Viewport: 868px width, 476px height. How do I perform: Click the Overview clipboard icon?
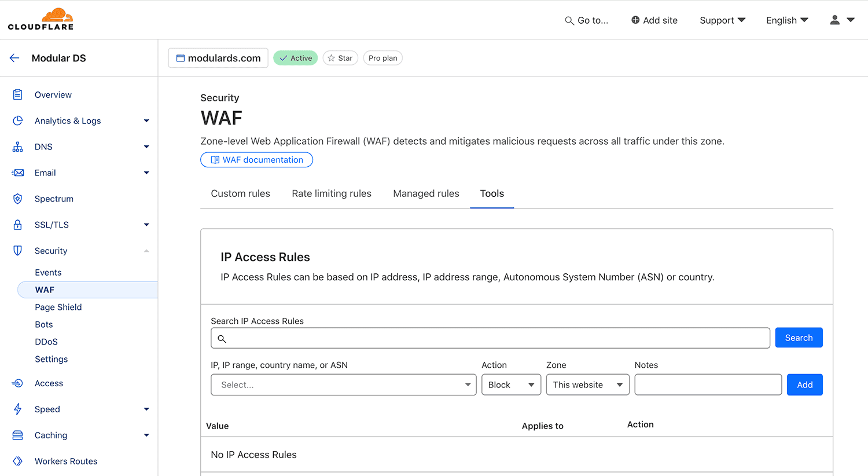click(18, 94)
